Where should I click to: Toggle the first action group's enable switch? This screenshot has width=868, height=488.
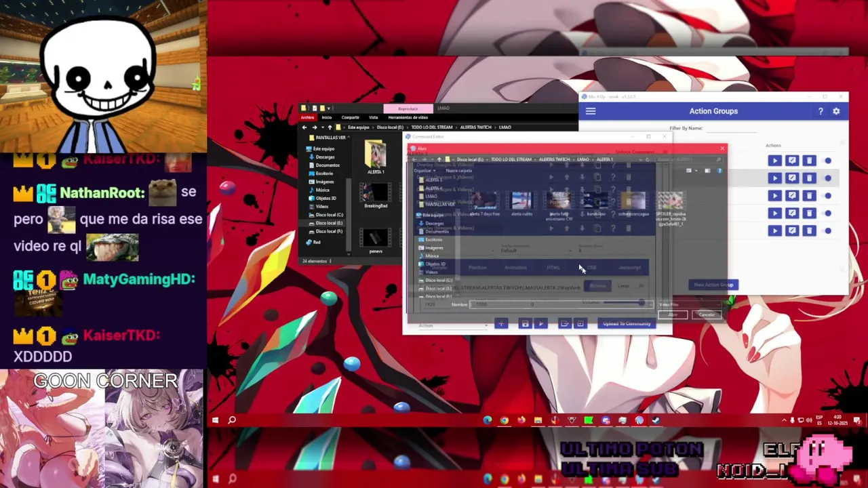(828, 161)
